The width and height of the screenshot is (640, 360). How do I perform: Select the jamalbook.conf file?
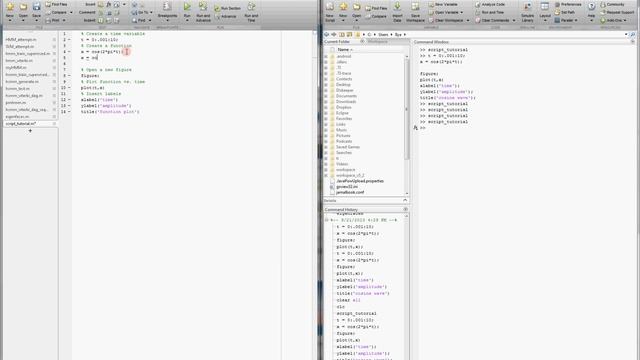(350, 192)
